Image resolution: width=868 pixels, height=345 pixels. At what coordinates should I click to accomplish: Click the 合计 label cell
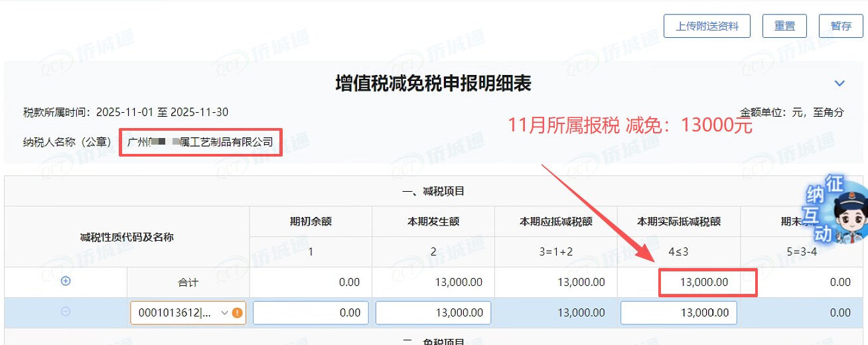pyautogui.click(x=188, y=283)
